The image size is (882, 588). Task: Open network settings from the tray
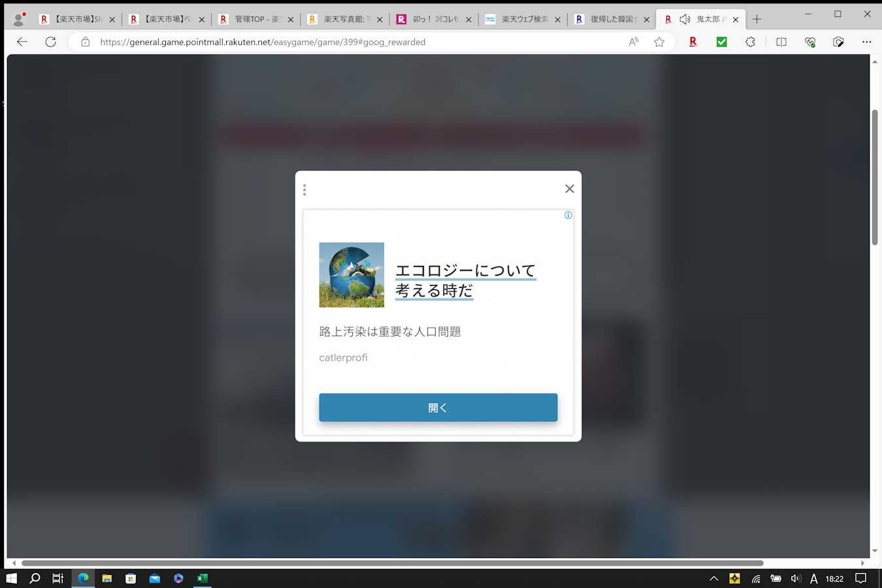pos(756,578)
